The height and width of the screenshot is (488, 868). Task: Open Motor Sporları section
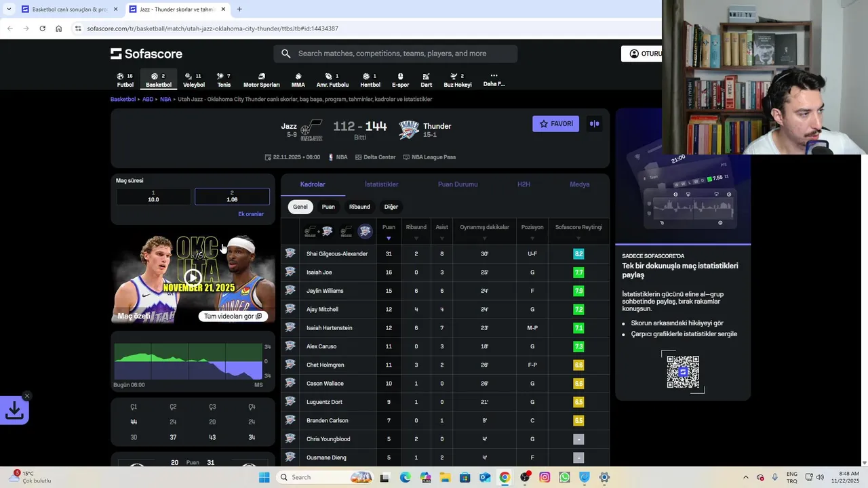tap(261, 80)
